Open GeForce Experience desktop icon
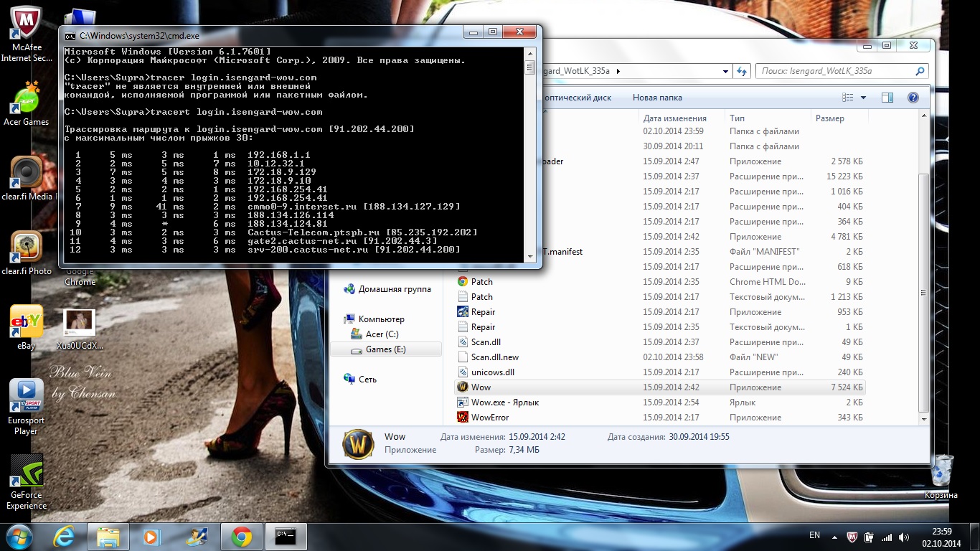Viewport: 980px width, 551px height. click(x=27, y=482)
